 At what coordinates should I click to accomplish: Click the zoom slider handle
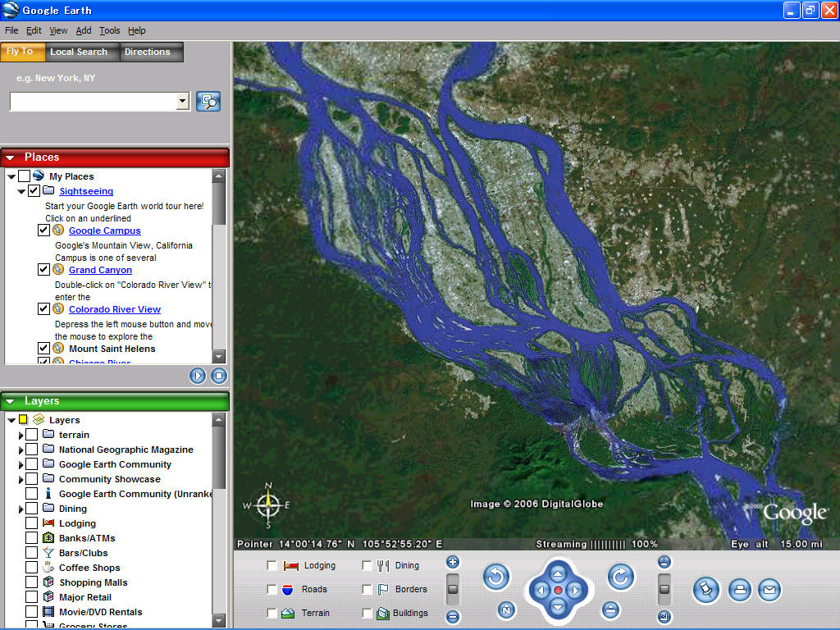453,589
